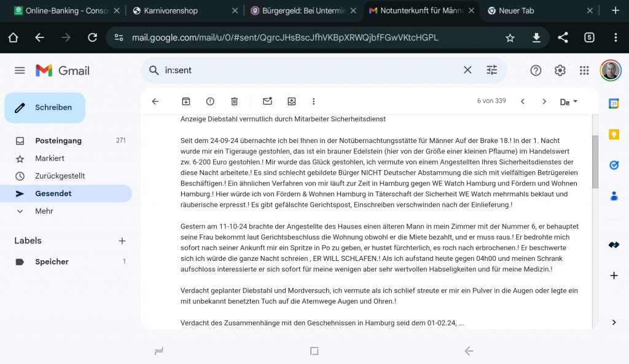Bookmark this page with the star
The image size is (629, 364).
tap(510, 37)
